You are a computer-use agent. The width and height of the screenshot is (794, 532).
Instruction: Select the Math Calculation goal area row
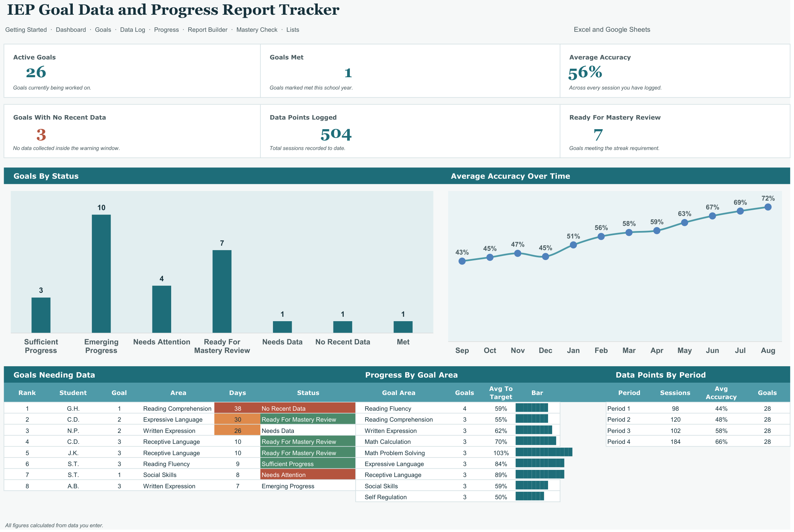(x=458, y=441)
